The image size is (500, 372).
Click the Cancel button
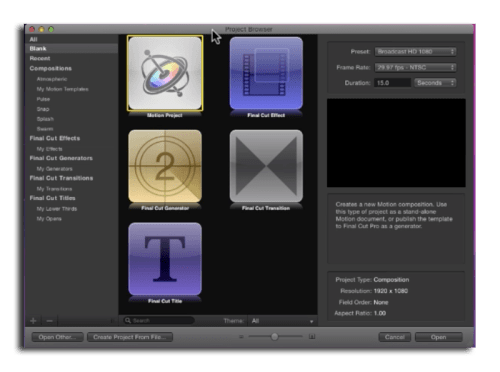pyautogui.click(x=395, y=337)
